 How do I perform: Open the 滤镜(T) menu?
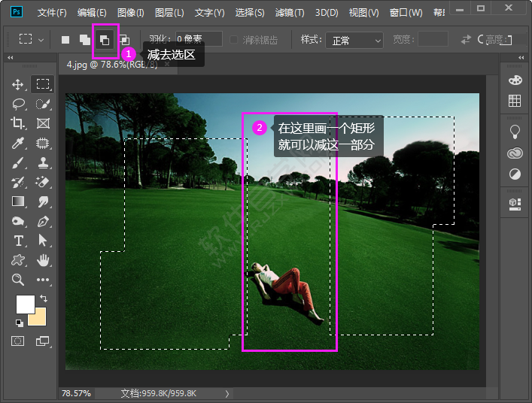(289, 13)
